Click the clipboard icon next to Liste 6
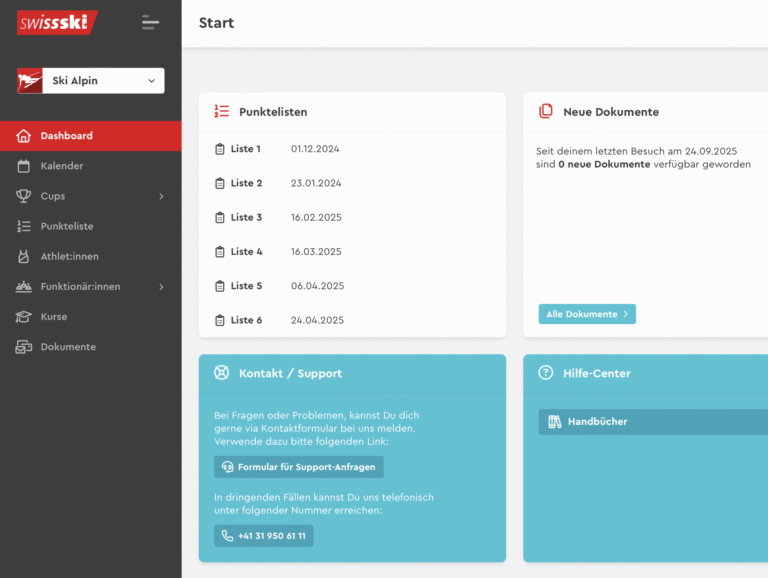 click(220, 320)
